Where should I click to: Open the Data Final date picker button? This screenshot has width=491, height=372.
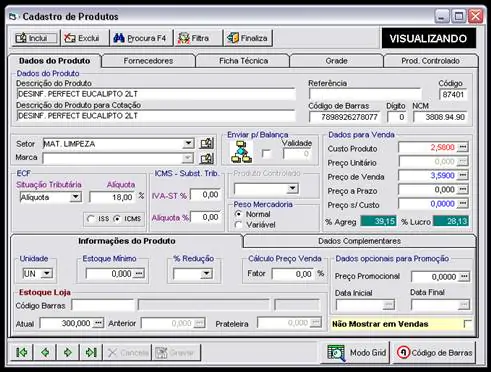463,305
